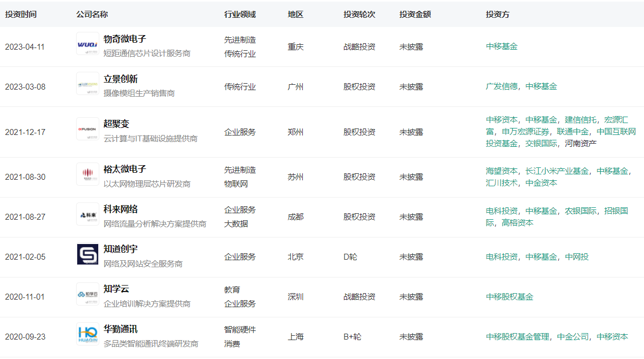
Task: View the 知学云 company name link
Action: pyautogui.click(x=116, y=289)
